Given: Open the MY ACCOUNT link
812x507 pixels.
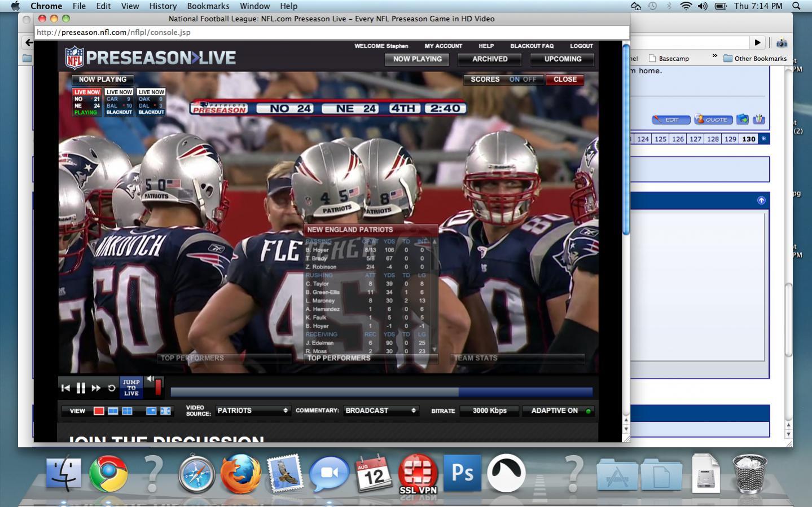Looking at the screenshot, I should pyautogui.click(x=443, y=46).
